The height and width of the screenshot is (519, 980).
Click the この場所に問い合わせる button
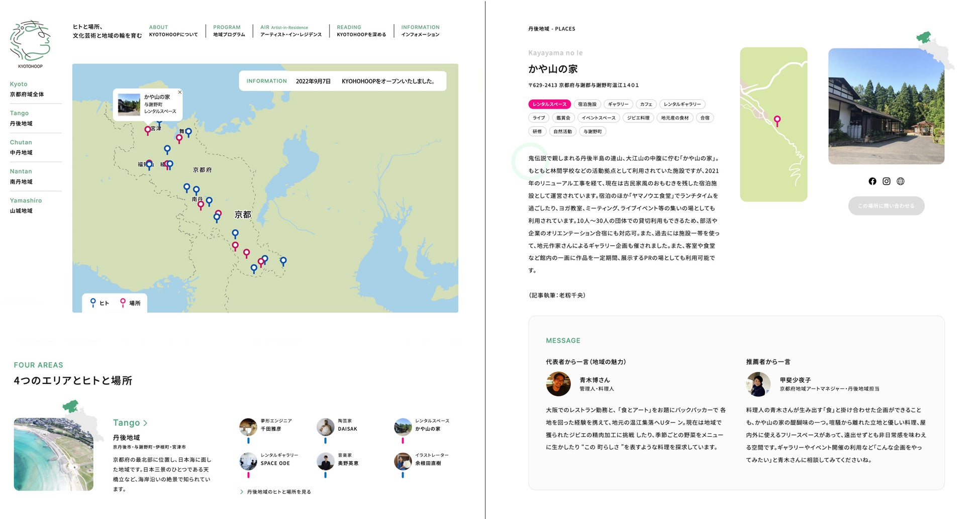886,205
